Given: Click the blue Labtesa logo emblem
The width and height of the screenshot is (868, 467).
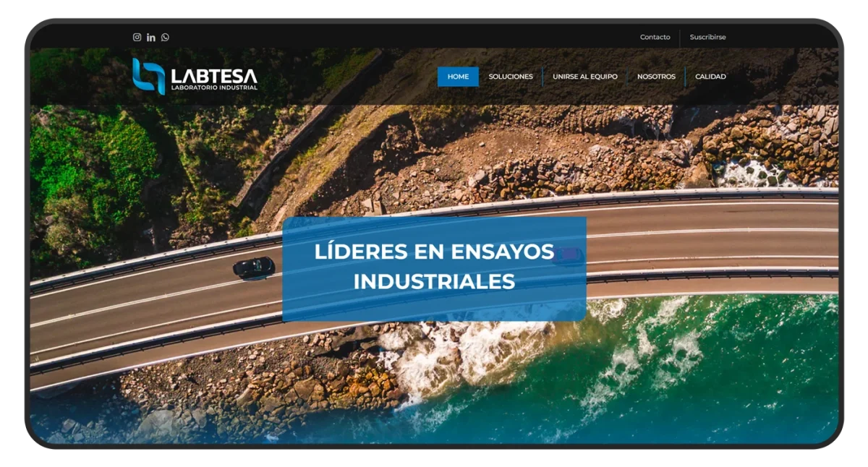Looking at the screenshot, I should coord(148,76).
